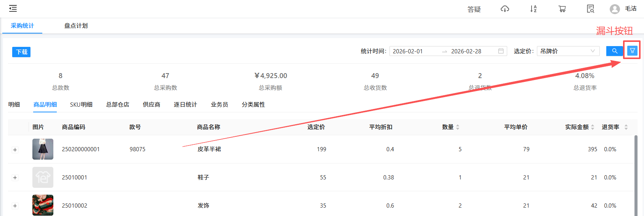Viewport: 644px width, 216px height.
Task: Open the cloud download icon
Action: tap(505, 9)
